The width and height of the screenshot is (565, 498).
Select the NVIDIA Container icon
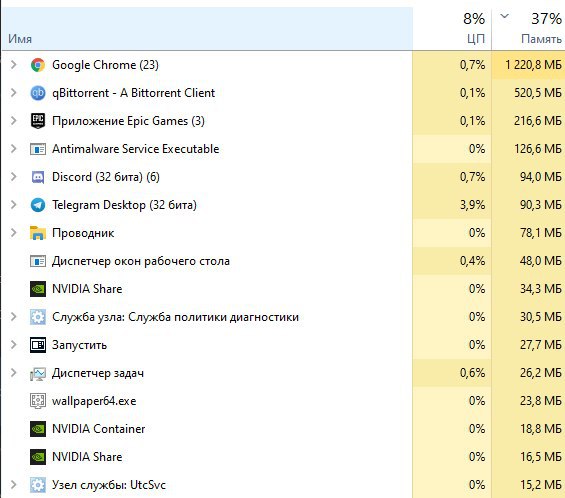click(x=38, y=429)
